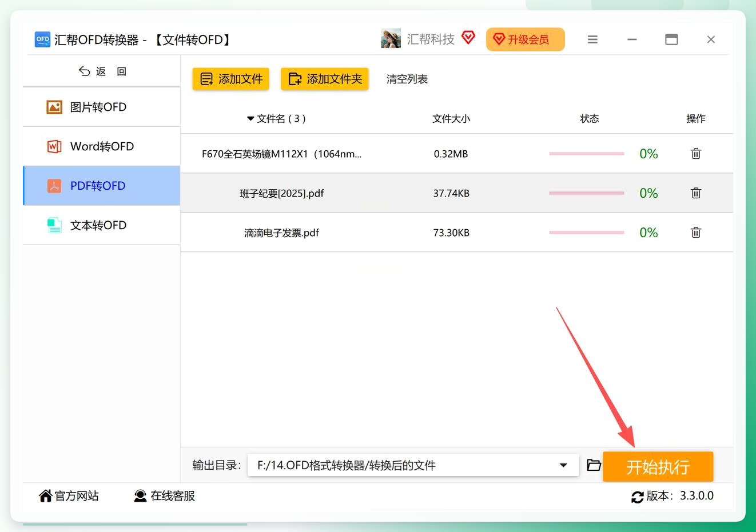
Task: Select file name F670全石英场镜M112X1
Action: (282, 154)
